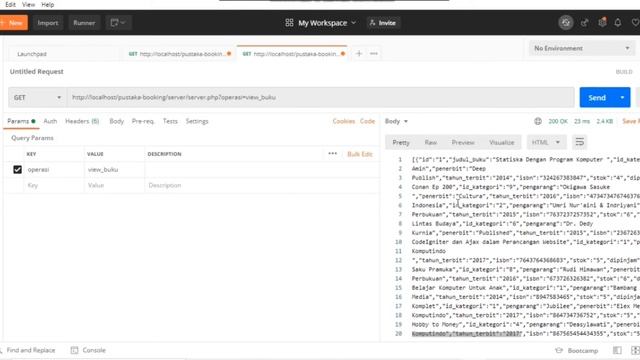This screenshot has height=360, width=640.
Task: Select the Pretty response view
Action: [401, 142]
